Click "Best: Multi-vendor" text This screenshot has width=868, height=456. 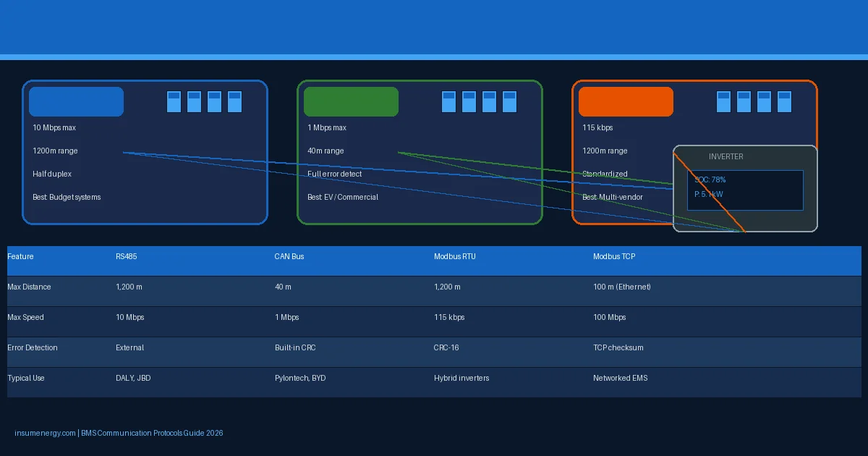tap(613, 197)
